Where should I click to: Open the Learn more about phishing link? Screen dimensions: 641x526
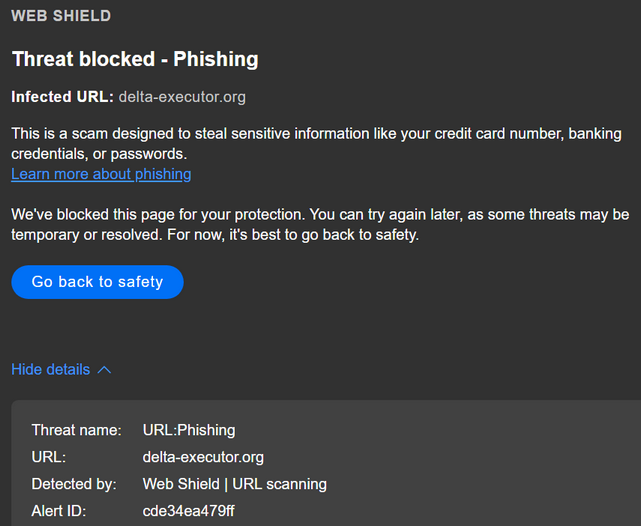tap(101, 174)
